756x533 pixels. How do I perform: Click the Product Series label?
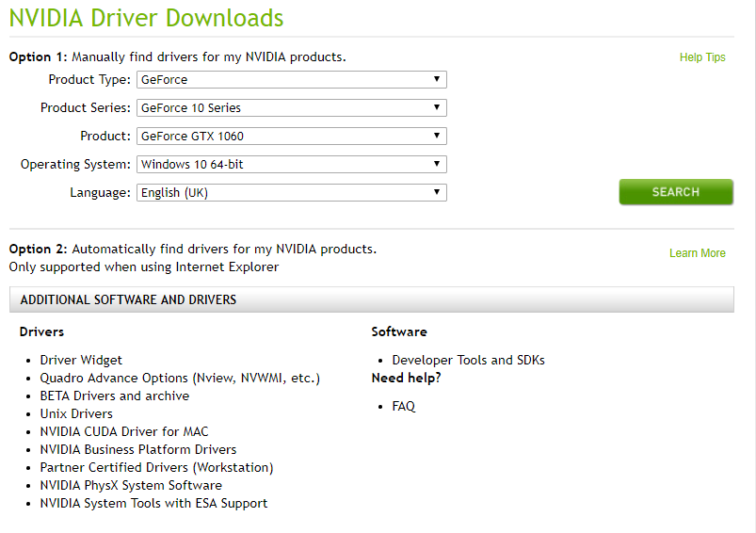(86, 107)
